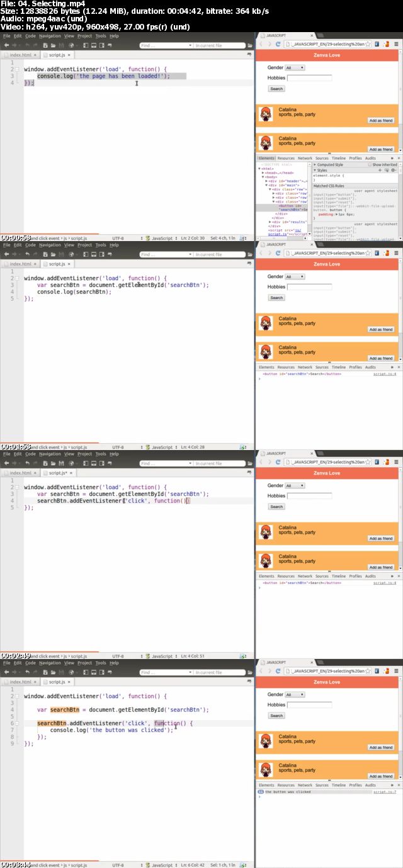Collapse code fold at line 6, 00:03:44 frame

point(17,723)
